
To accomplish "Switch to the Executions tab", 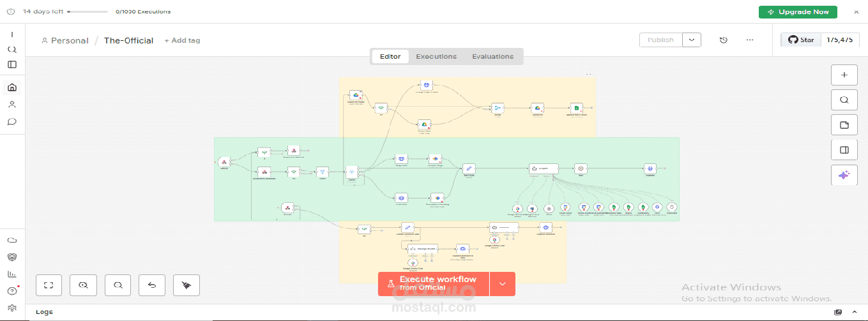I will tap(436, 56).
